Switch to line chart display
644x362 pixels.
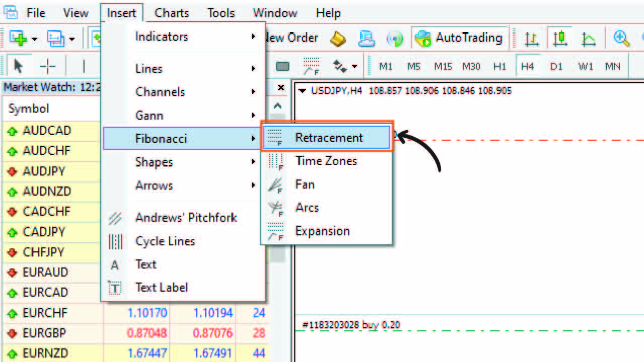click(588, 38)
